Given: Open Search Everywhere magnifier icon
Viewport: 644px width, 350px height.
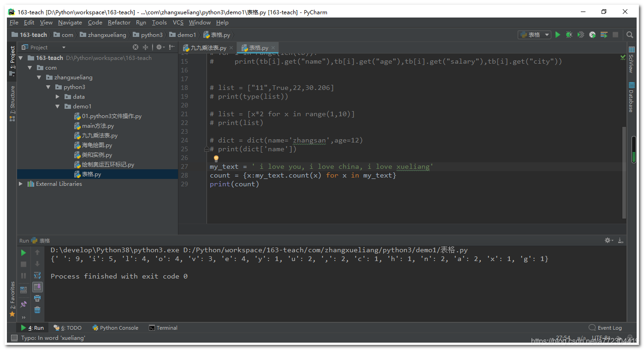Looking at the screenshot, I should click(630, 35).
